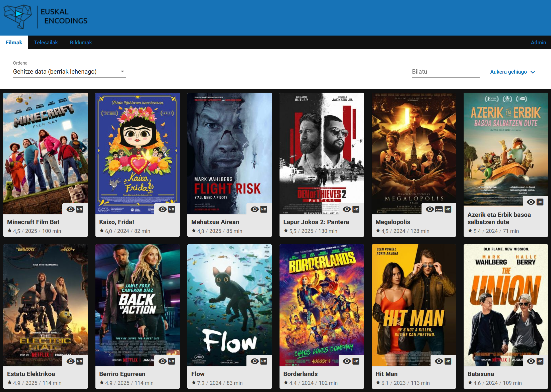Click star rating icon of Megalopolis
Viewport: 551px width, 392px height.
click(x=378, y=231)
